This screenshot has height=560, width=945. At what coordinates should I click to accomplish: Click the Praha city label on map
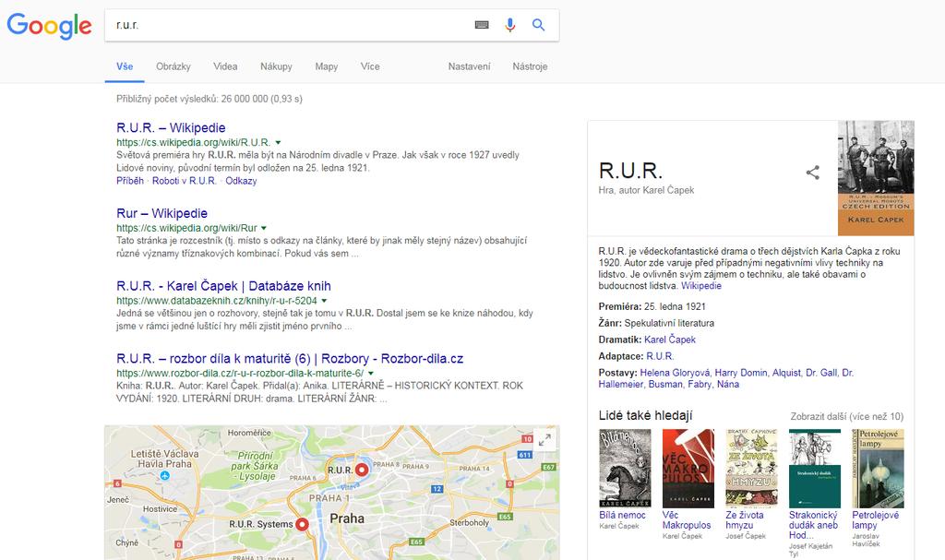click(x=347, y=518)
